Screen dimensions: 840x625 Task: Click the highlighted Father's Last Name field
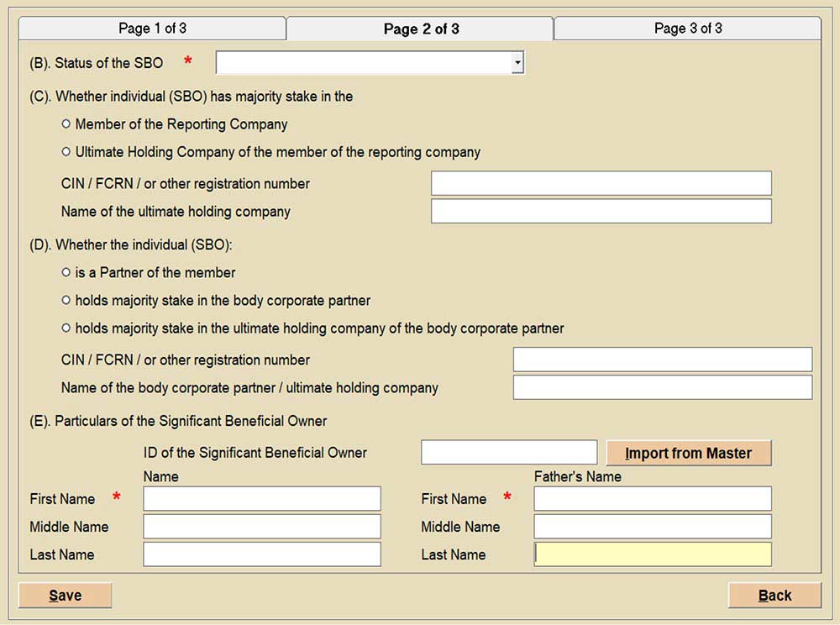pyautogui.click(x=652, y=554)
